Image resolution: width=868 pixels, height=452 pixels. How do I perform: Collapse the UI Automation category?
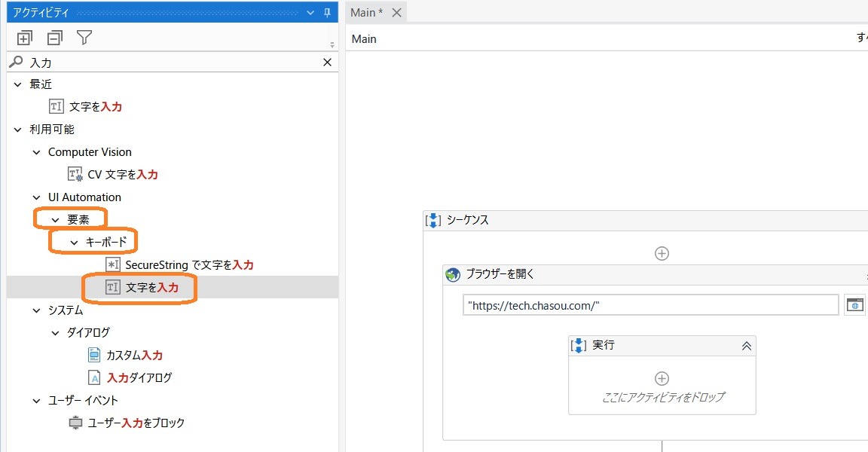pyautogui.click(x=35, y=197)
